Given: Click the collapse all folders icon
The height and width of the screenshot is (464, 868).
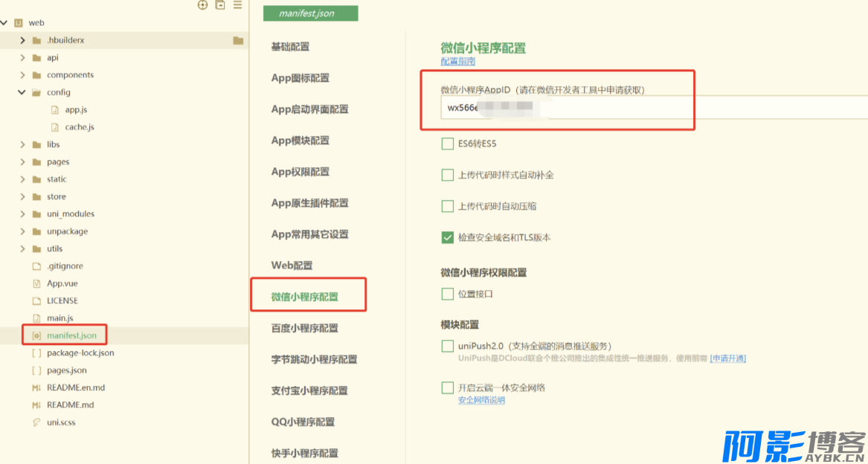Looking at the screenshot, I should 220,5.
